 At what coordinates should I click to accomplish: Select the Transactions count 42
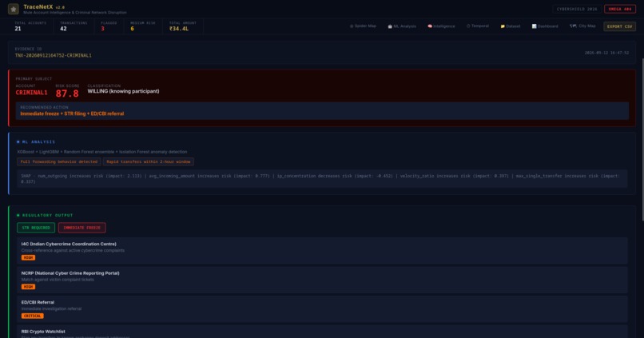click(x=63, y=29)
